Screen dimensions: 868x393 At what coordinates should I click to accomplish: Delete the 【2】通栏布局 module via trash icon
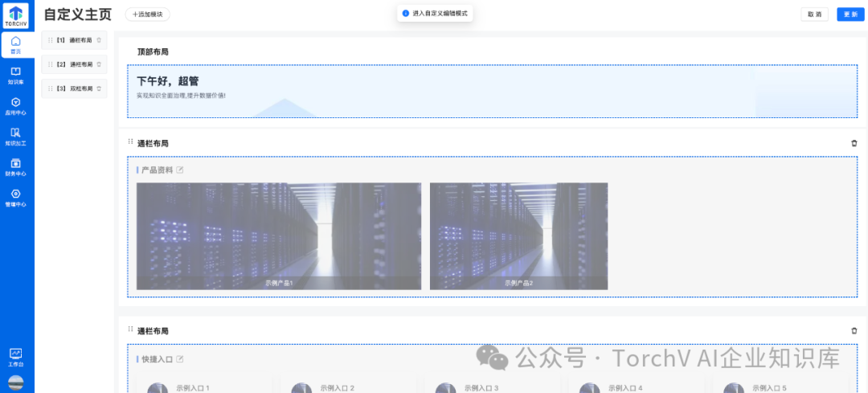click(99, 64)
